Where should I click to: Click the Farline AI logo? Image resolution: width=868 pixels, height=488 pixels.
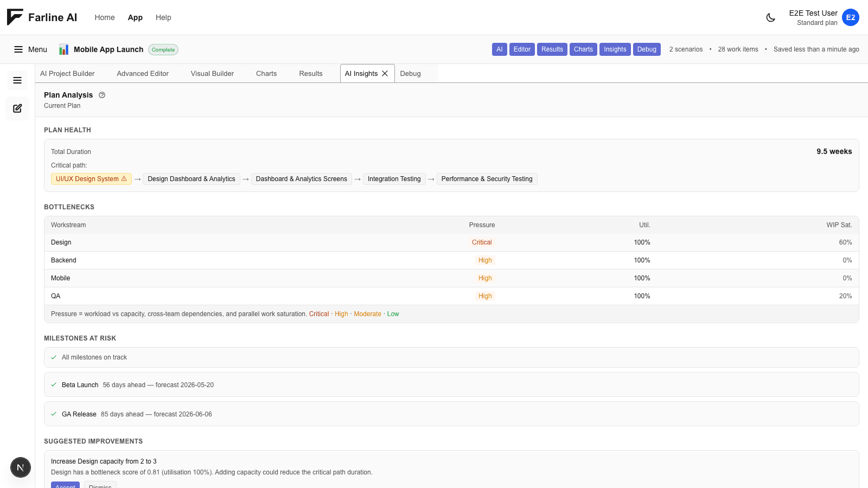click(x=42, y=17)
